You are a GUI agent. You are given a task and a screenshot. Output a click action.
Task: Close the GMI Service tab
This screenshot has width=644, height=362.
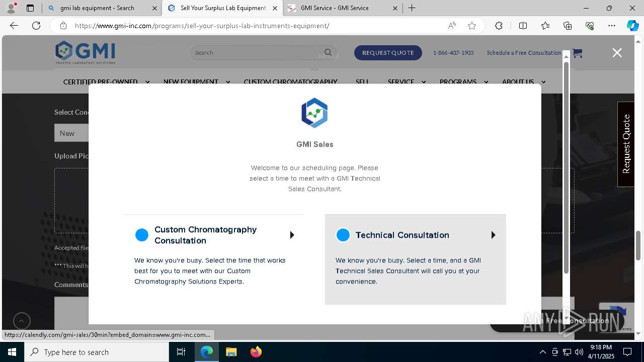395,8
